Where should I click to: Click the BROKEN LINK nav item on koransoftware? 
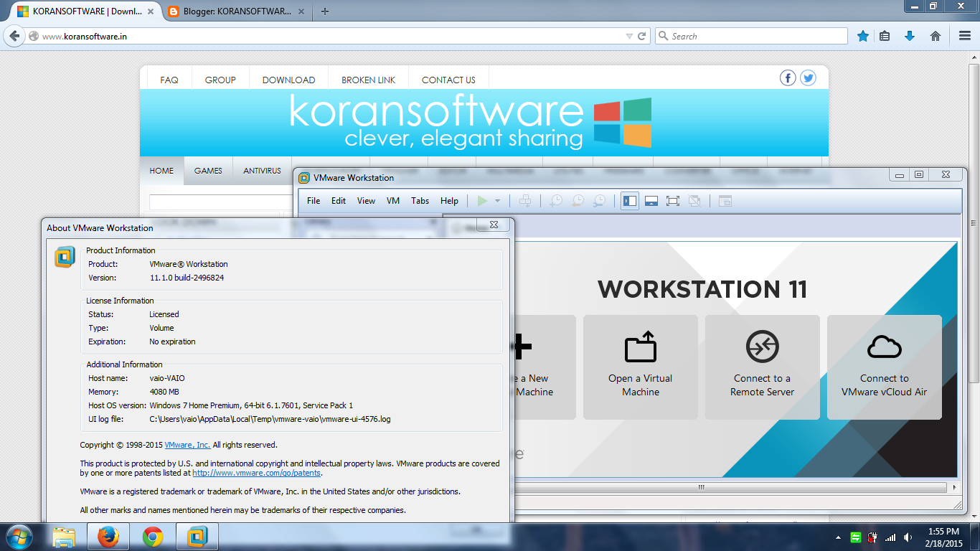point(369,80)
